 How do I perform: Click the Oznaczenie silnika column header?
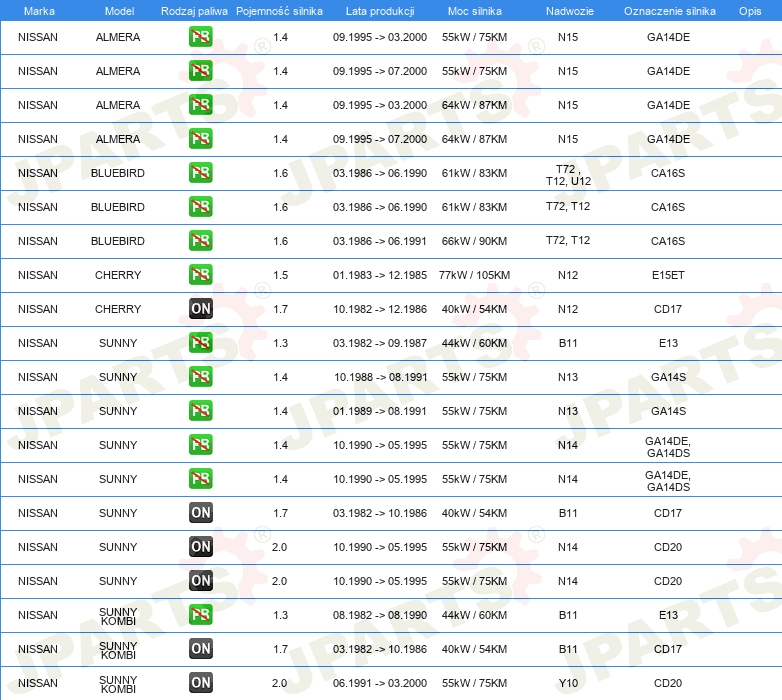click(x=669, y=11)
